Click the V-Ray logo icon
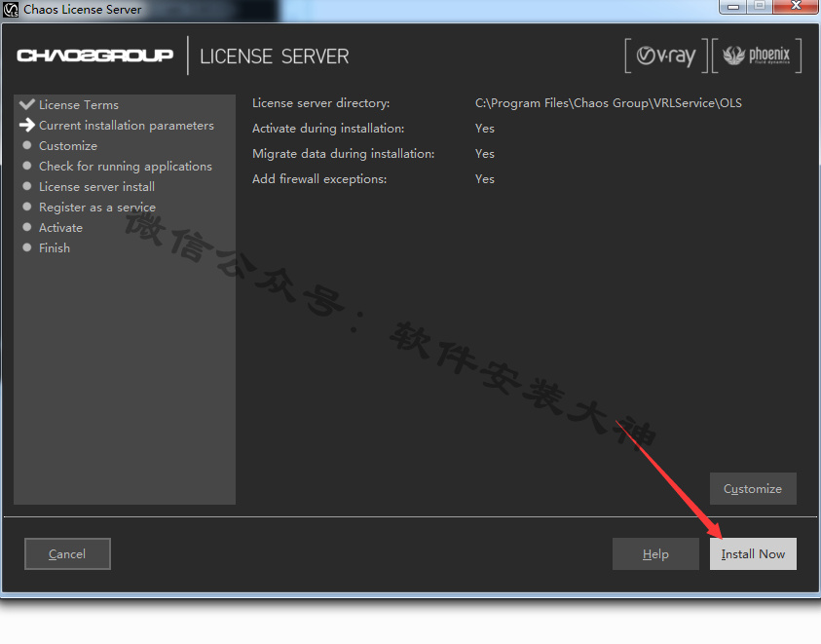 click(x=666, y=56)
